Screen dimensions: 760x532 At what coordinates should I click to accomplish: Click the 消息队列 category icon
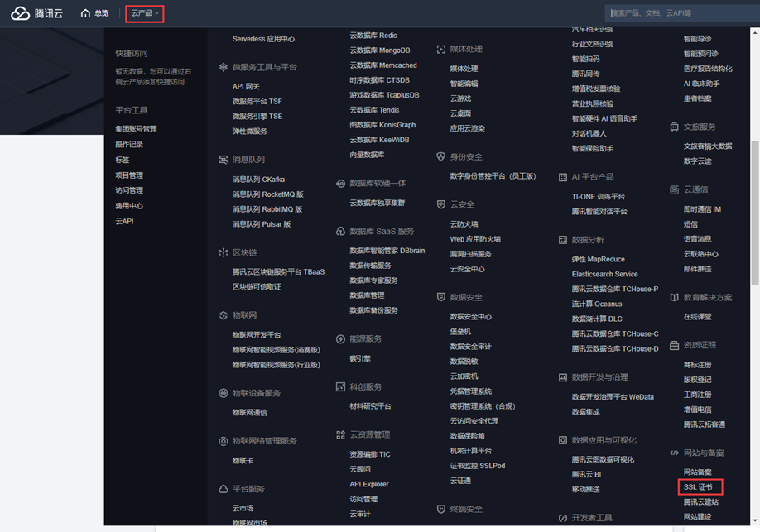point(223,160)
